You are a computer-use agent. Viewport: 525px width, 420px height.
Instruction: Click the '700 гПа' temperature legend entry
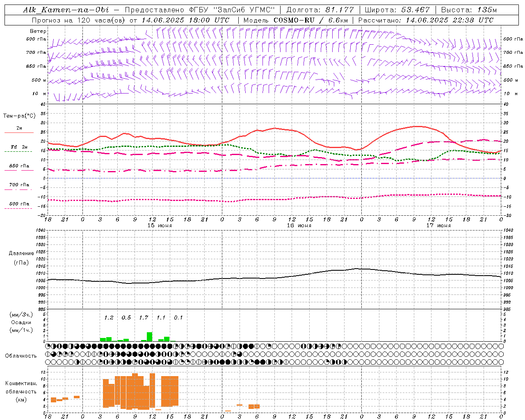coord(19,185)
